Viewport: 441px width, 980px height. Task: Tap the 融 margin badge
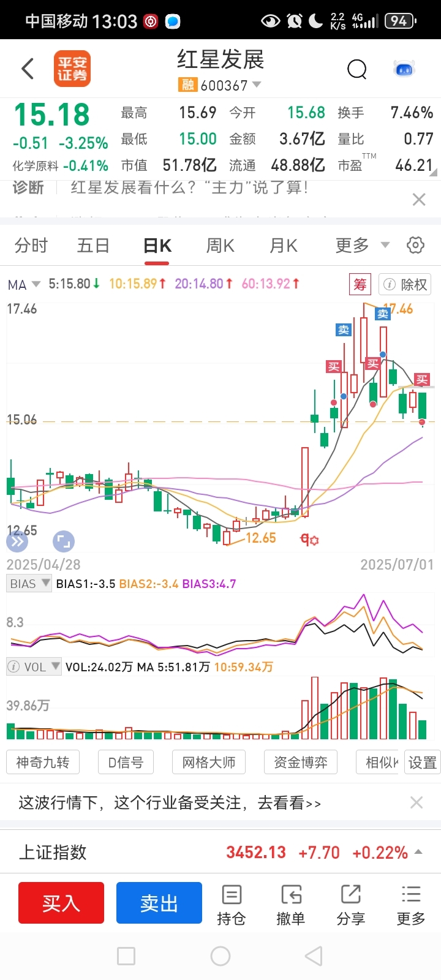coord(187,85)
